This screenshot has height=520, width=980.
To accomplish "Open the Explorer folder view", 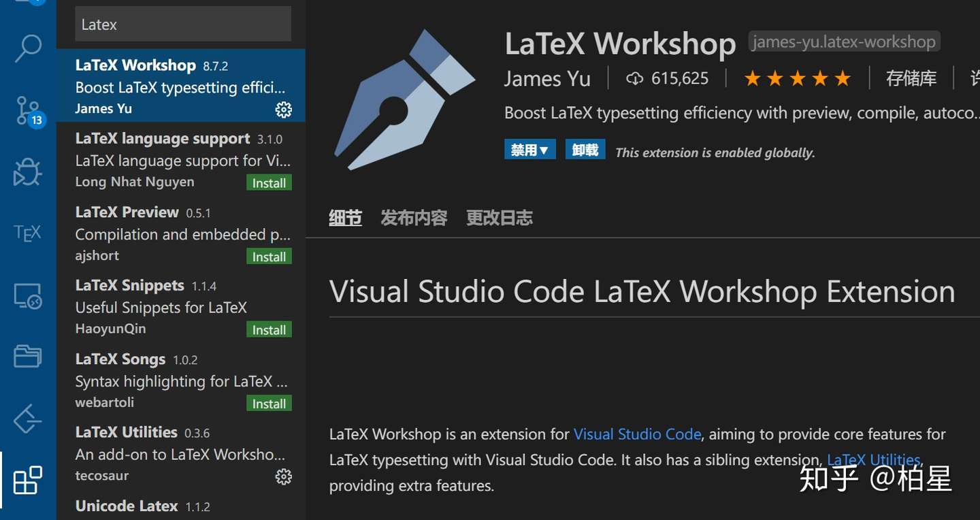I will tap(27, 356).
